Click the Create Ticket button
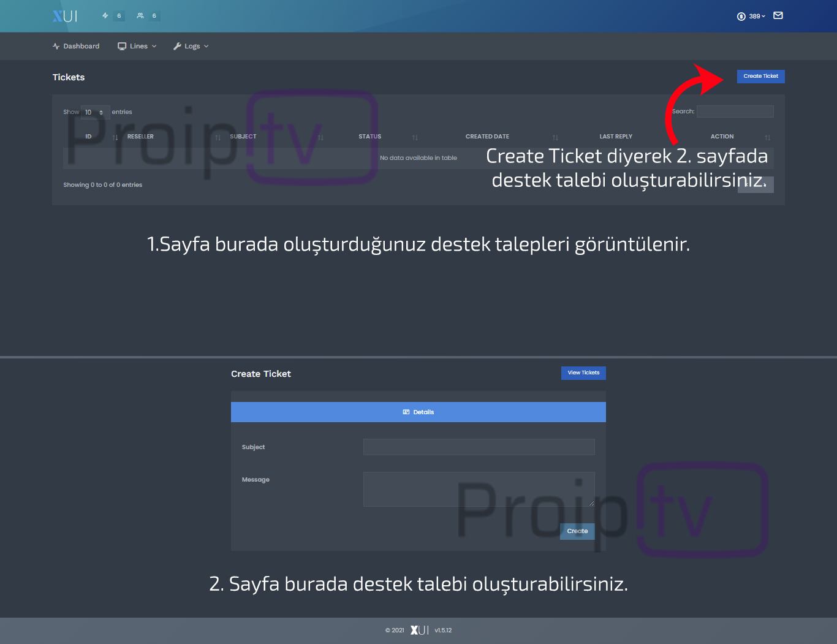 tap(760, 77)
